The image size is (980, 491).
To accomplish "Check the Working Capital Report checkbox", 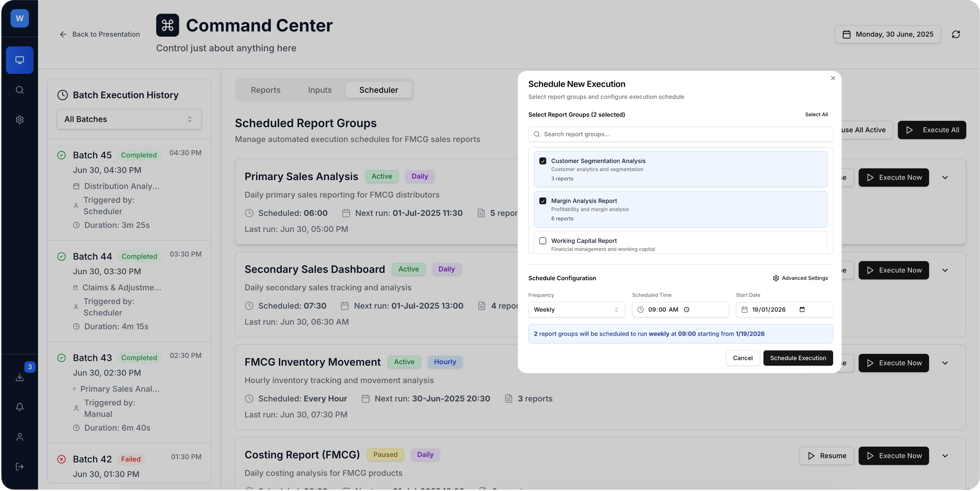I will tap(543, 240).
